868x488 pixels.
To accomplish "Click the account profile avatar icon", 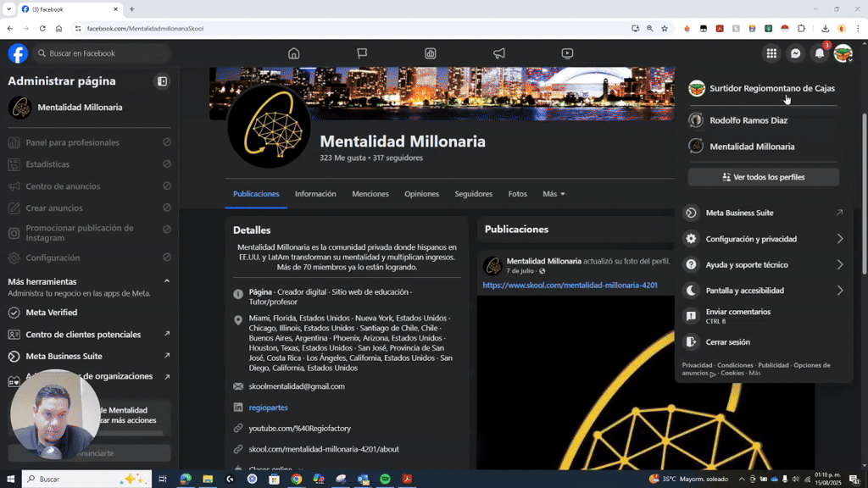I will [843, 53].
